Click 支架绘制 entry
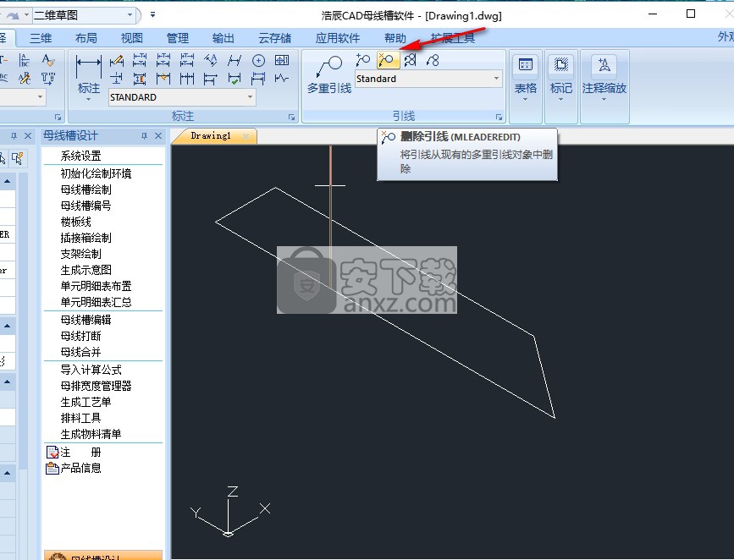The width and height of the screenshot is (734, 560). (80, 254)
